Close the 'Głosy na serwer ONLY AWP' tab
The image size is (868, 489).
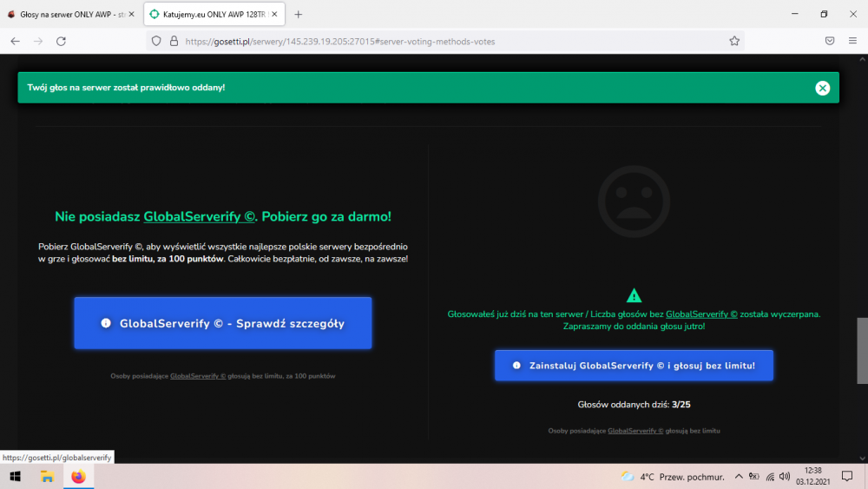click(131, 15)
